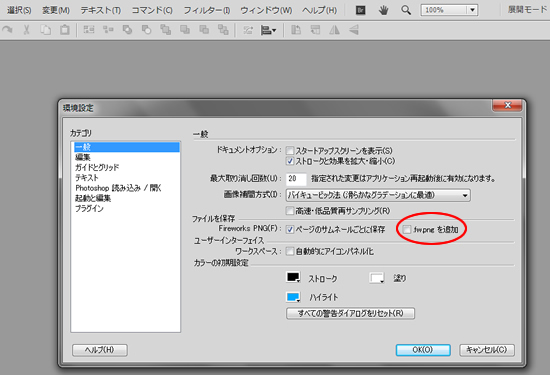Click the Copy icon in the toolbar
The image size is (550, 375).
coord(46,30)
